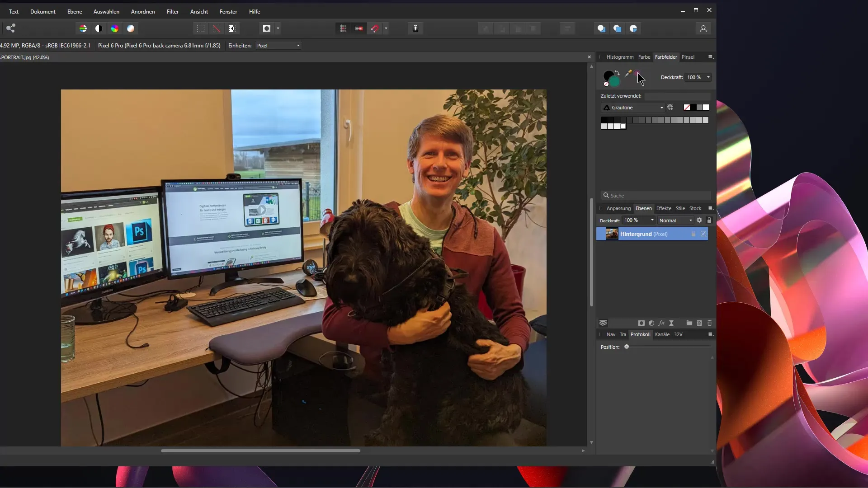Switch to the Stile tab
The width and height of the screenshot is (868, 488).
pos(680,208)
